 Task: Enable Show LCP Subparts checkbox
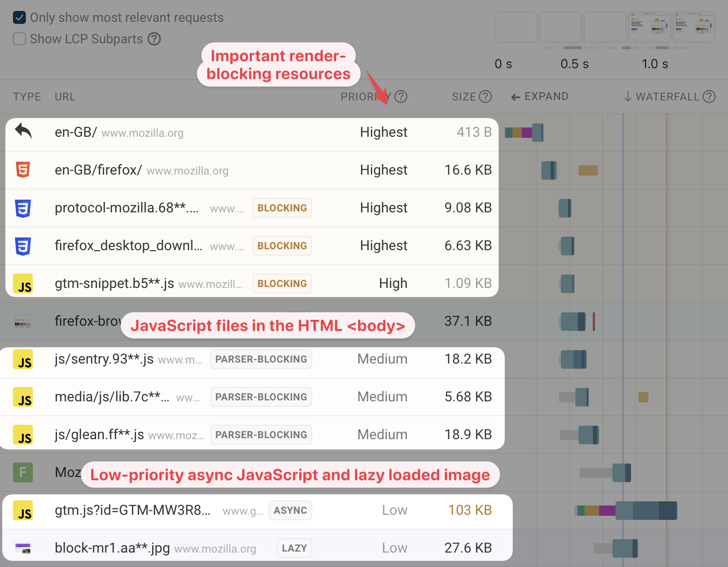coord(19,39)
